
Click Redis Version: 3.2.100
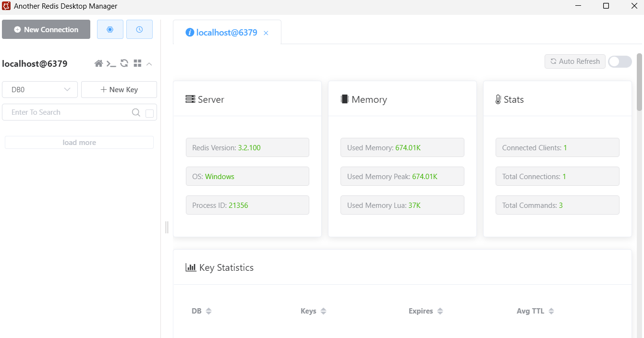point(247,147)
